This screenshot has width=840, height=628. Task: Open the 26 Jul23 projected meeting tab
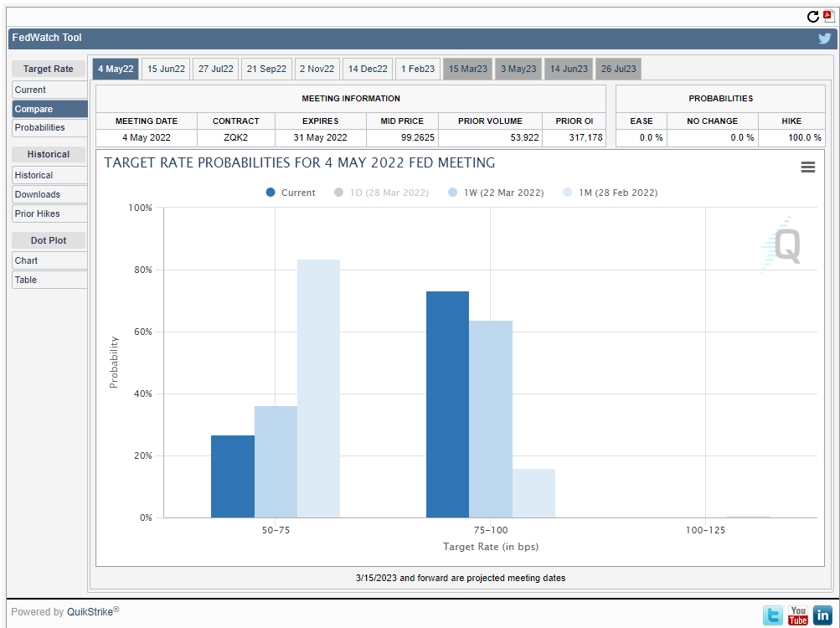pos(618,69)
